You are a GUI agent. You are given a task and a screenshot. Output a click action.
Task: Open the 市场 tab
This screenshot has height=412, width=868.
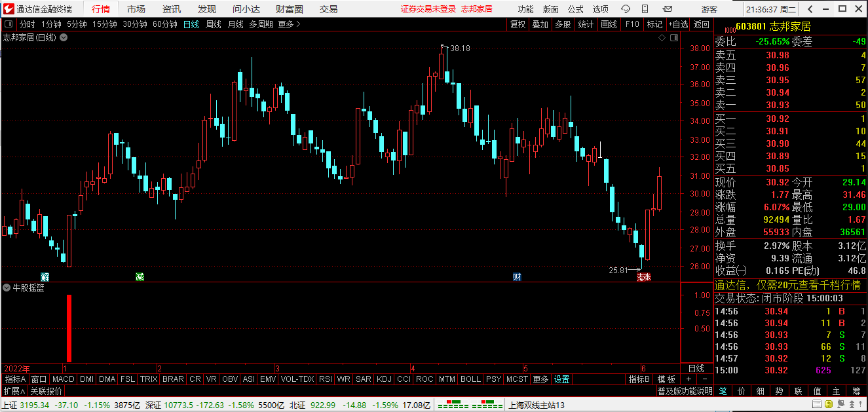tap(136, 9)
